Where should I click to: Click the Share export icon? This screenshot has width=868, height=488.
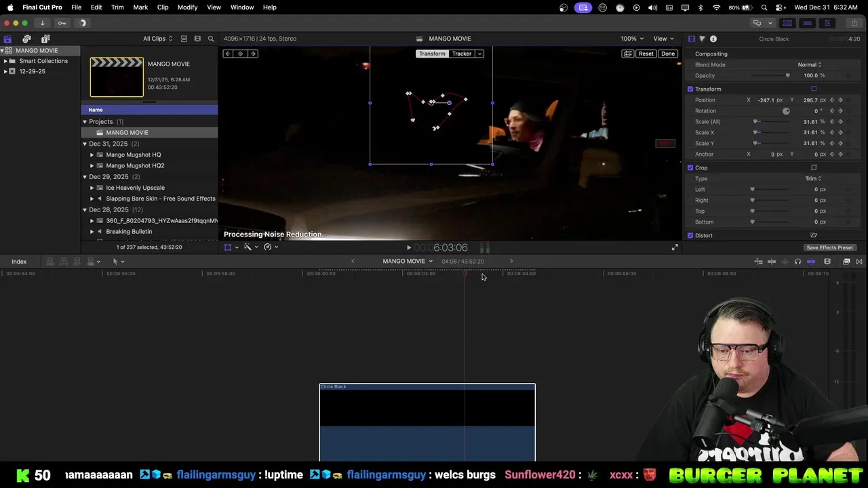tap(854, 23)
